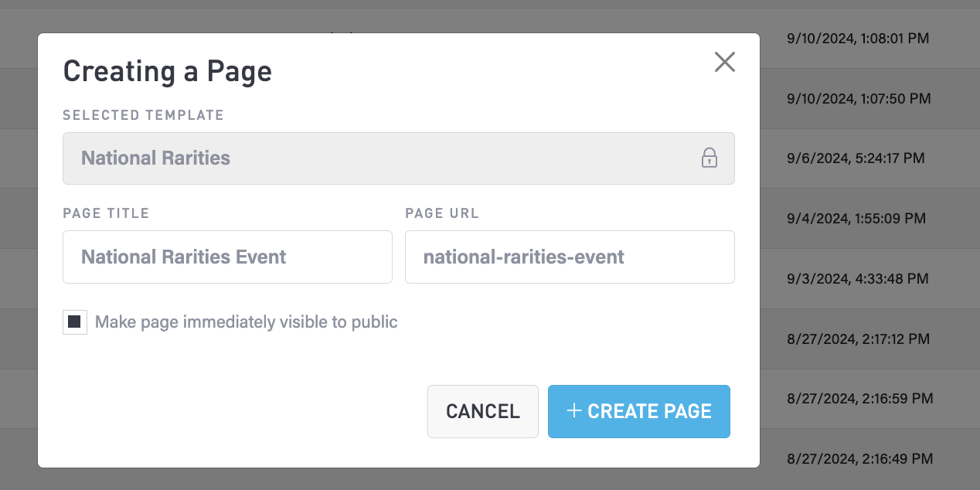This screenshot has height=490, width=980.
Task: Close the Creating a Page dialog
Action: tap(724, 62)
